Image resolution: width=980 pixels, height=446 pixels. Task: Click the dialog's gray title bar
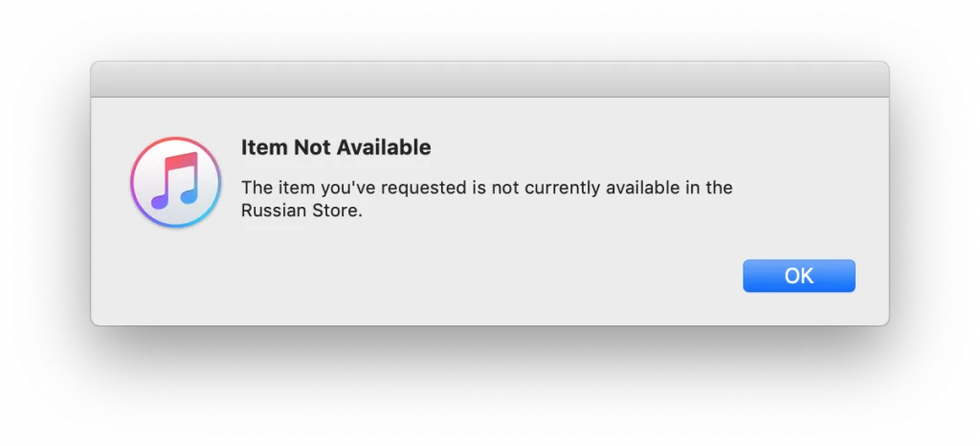(489, 79)
